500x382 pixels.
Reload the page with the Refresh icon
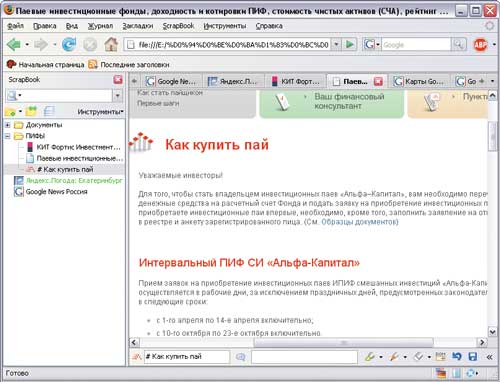(x=69, y=44)
